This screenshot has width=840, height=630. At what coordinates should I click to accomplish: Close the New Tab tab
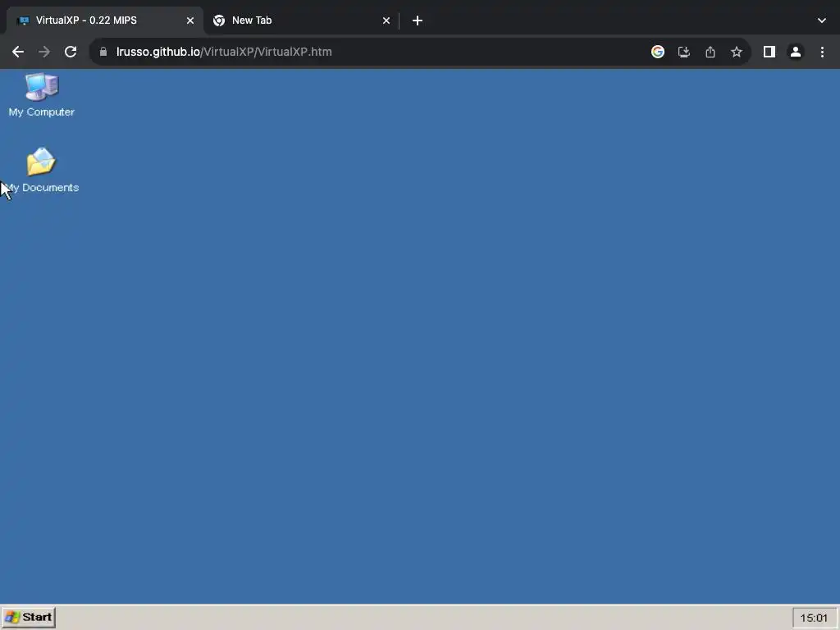pos(386,21)
